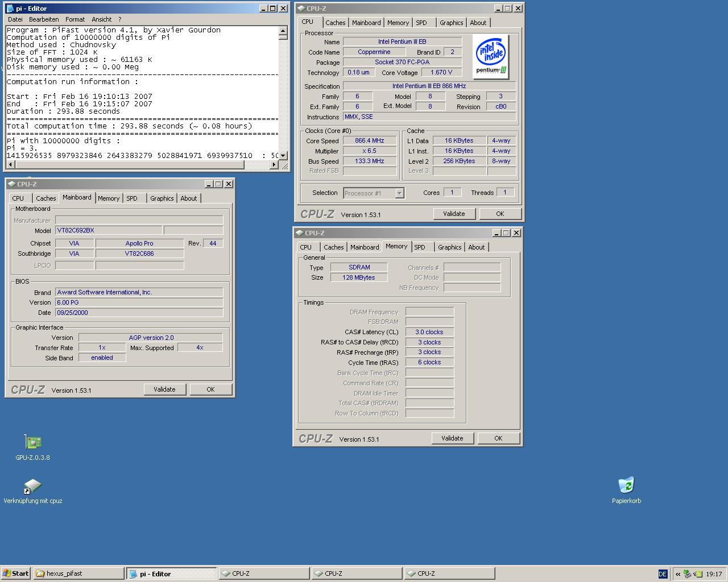Switch to Graphics tab in CPU-Z CPU window
This screenshot has height=582, width=728.
pyautogui.click(x=451, y=23)
